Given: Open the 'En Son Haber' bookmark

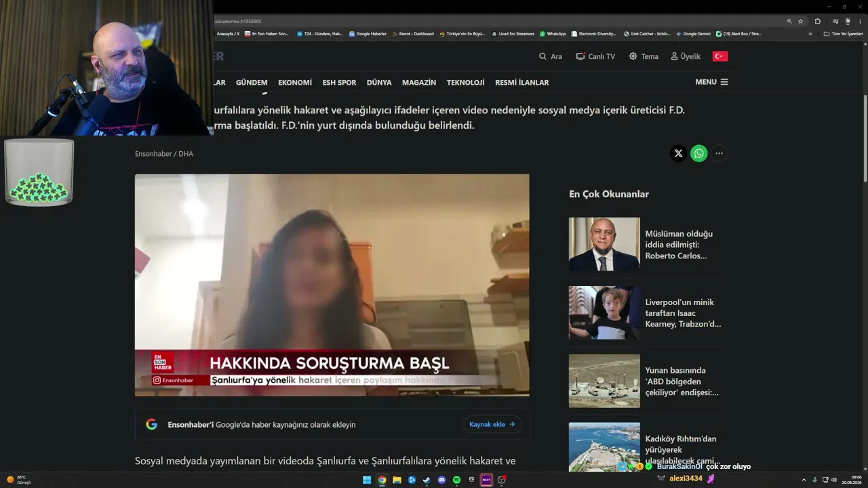Looking at the screenshot, I should [267, 34].
